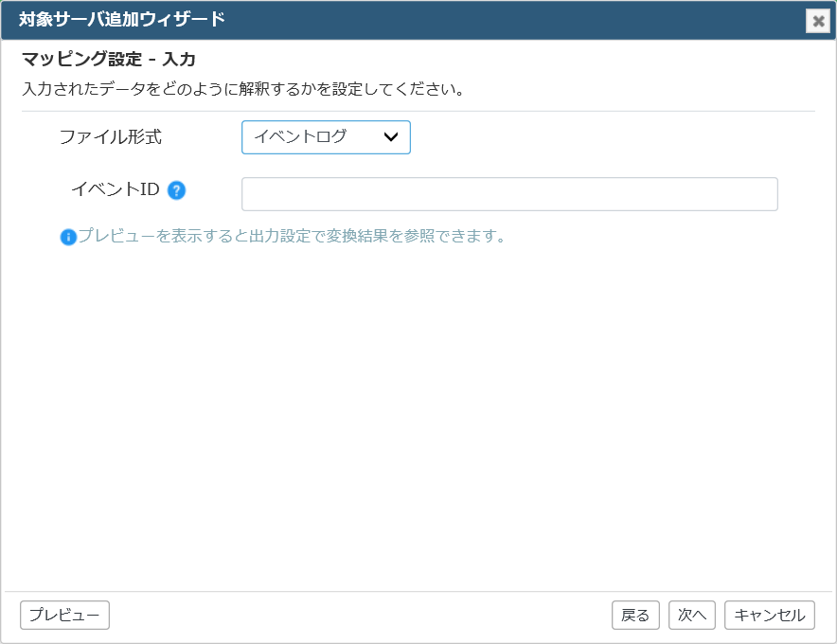Cancel the wizard via キャンセル button
The width and height of the screenshot is (837, 644).
click(x=769, y=616)
